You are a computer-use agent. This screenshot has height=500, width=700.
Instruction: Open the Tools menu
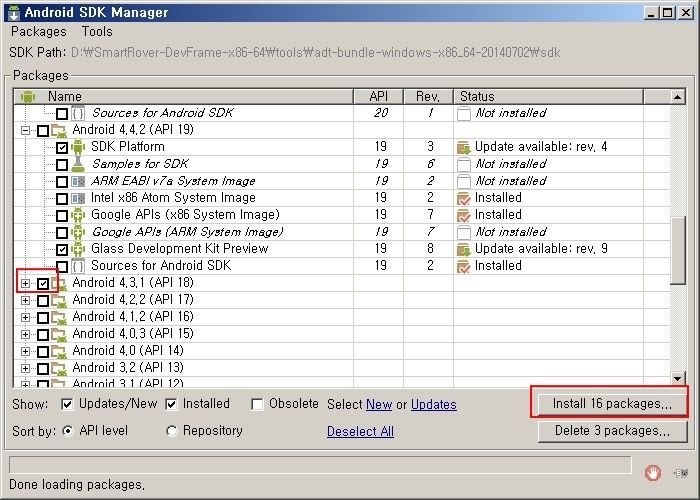coord(97,32)
